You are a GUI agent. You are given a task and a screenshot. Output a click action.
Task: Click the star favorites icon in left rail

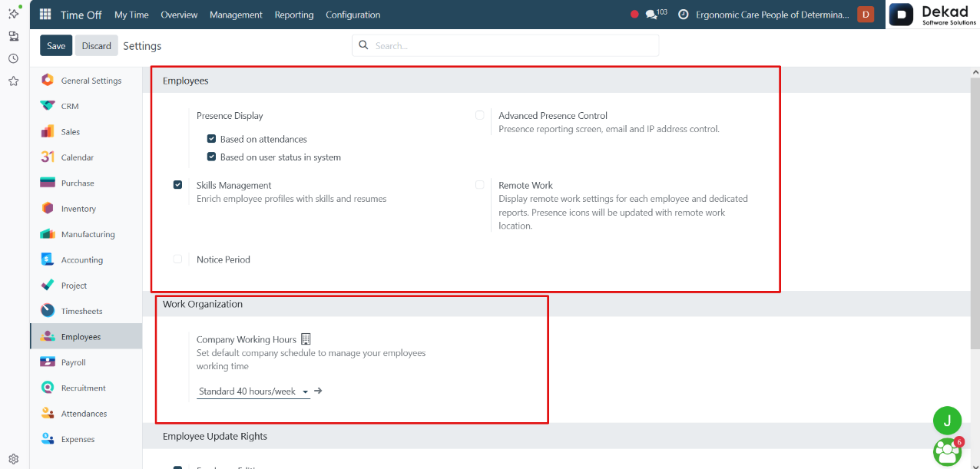[x=14, y=81]
